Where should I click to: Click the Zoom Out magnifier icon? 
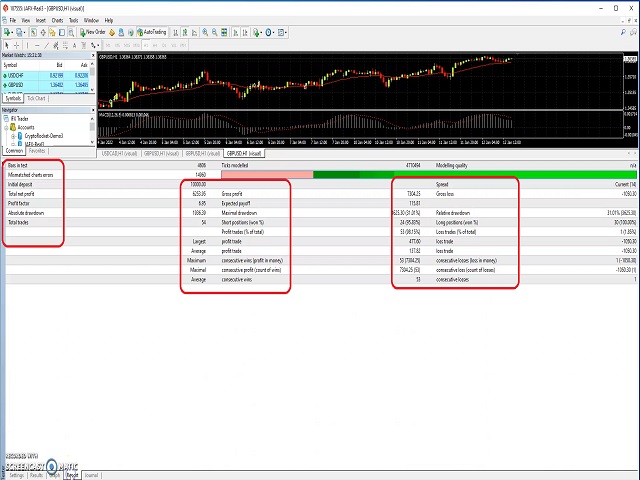215,32
